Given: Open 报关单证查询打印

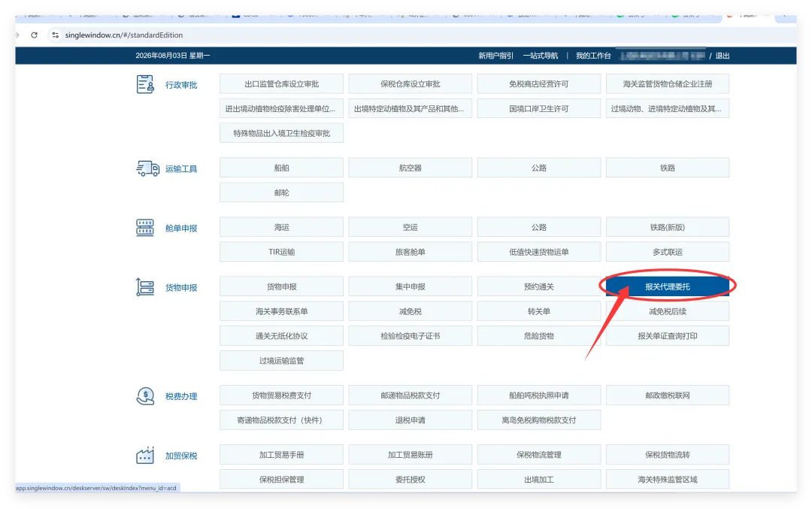Looking at the screenshot, I should point(668,336).
